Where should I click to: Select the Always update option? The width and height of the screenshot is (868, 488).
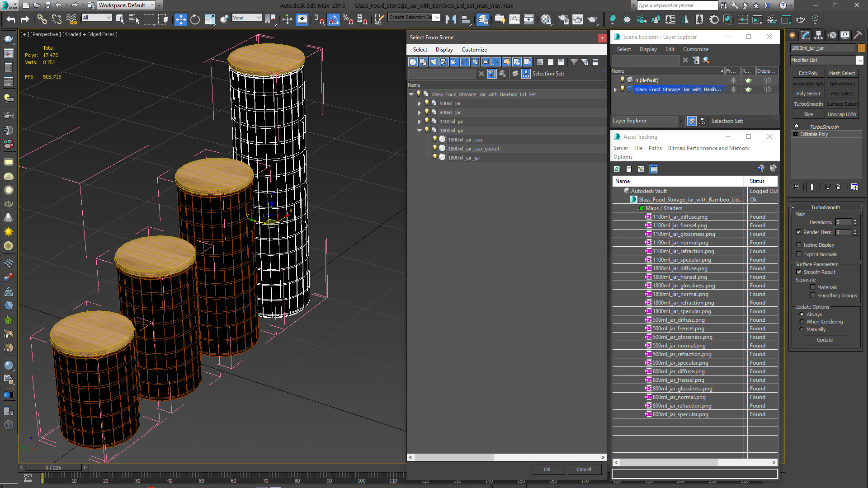click(x=802, y=314)
